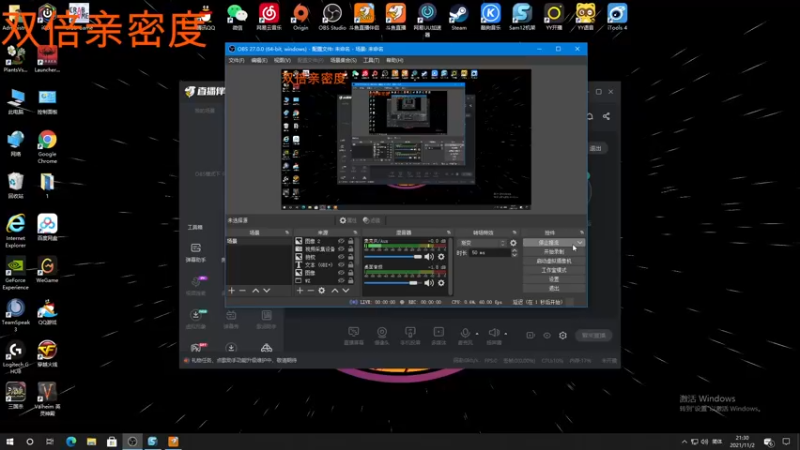Toggle visibility of 视频采集设备 source
The height and width of the screenshot is (450, 800).
(341, 249)
